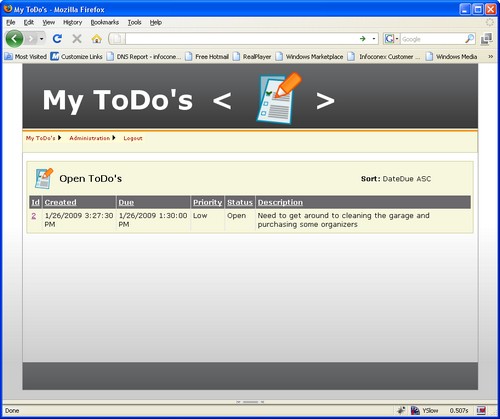Viewport: 500px width, 419px height.
Task: Show more bookmarks via the chevron
Action: [490, 57]
